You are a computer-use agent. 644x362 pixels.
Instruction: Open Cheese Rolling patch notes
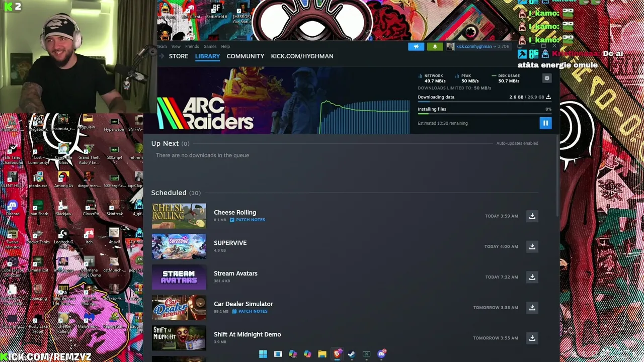[248, 220]
